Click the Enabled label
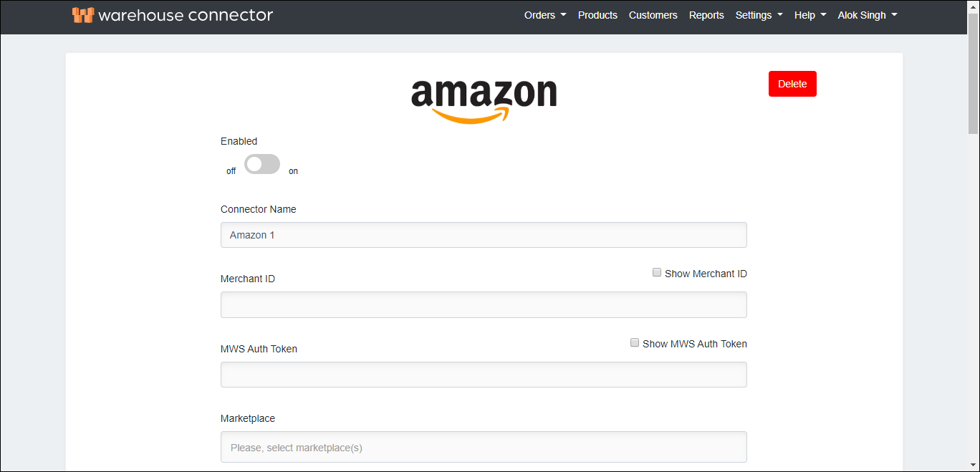The width and height of the screenshot is (980, 472). [x=239, y=141]
